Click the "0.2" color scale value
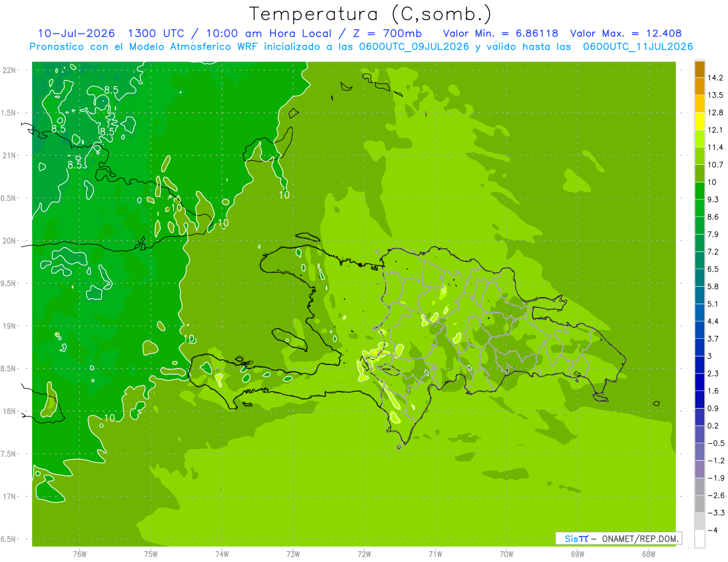728x562 pixels. pos(713,426)
